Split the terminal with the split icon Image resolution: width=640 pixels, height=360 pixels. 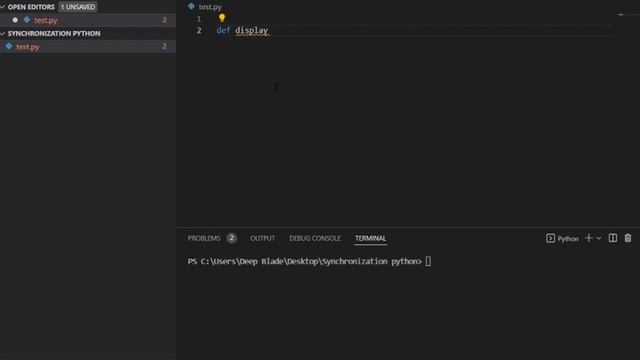[613, 238]
